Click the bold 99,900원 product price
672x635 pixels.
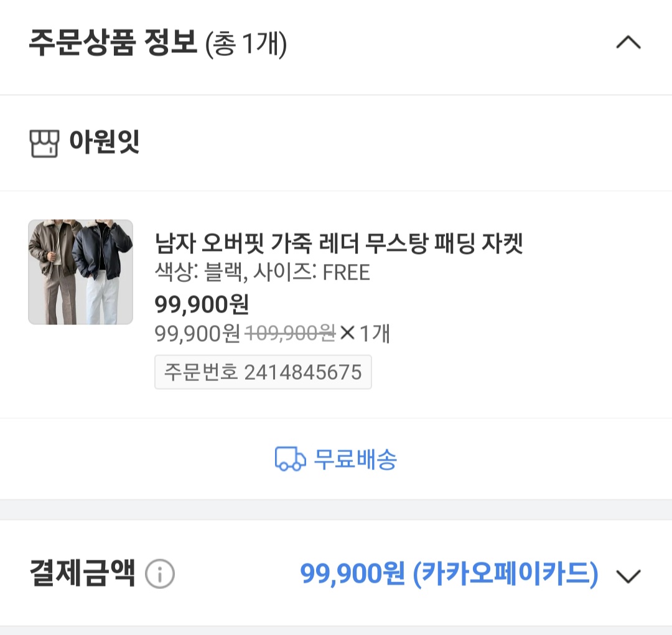coord(202,304)
